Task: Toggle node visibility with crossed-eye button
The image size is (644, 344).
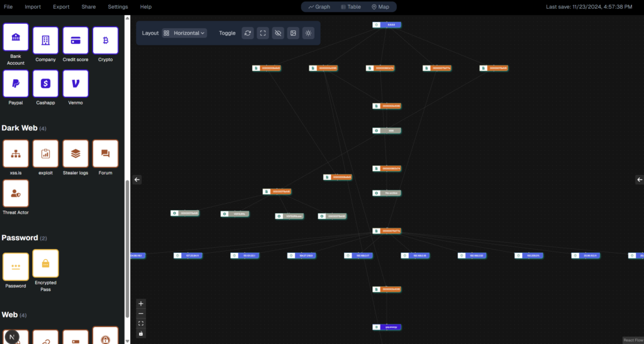Action: coord(278,33)
